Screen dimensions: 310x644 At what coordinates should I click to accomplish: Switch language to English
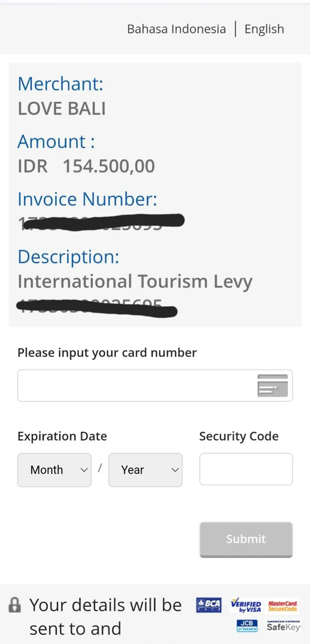(x=264, y=29)
